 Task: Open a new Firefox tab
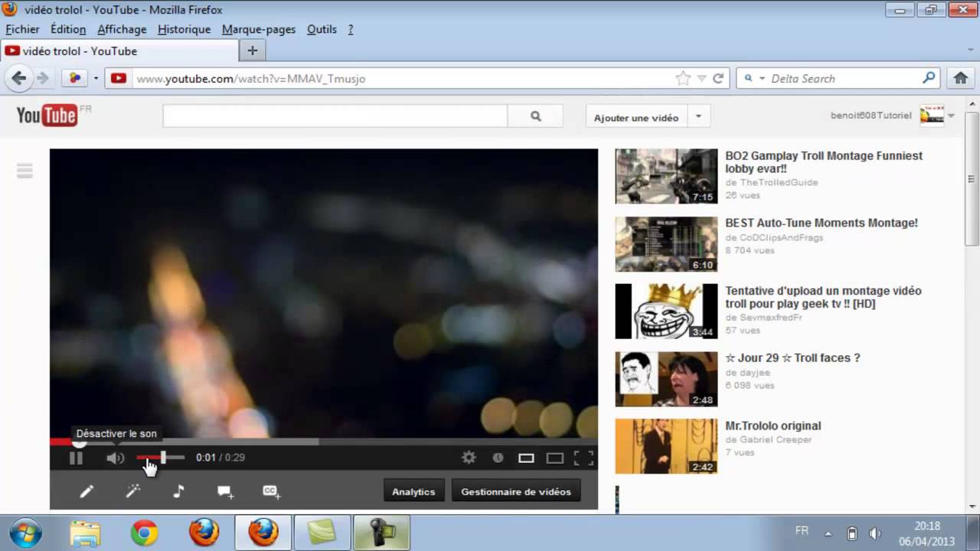tap(252, 51)
